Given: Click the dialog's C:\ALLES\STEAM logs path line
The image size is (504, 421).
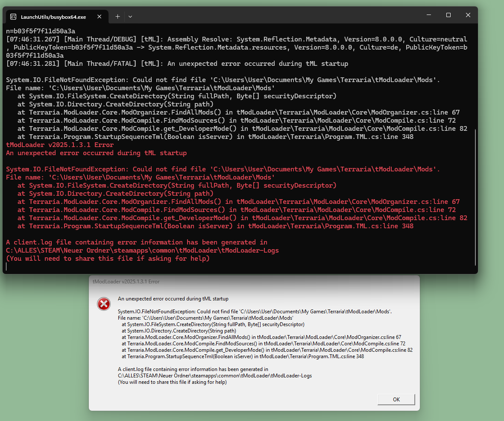Looking at the screenshot, I should [215, 376].
